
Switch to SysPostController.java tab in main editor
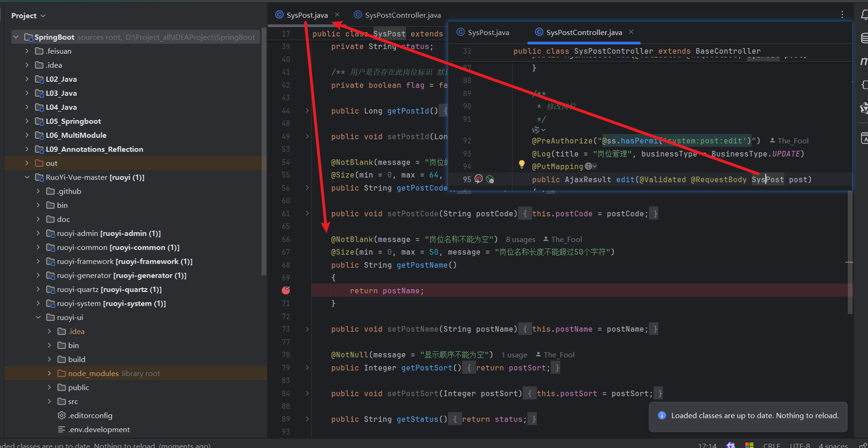(403, 15)
